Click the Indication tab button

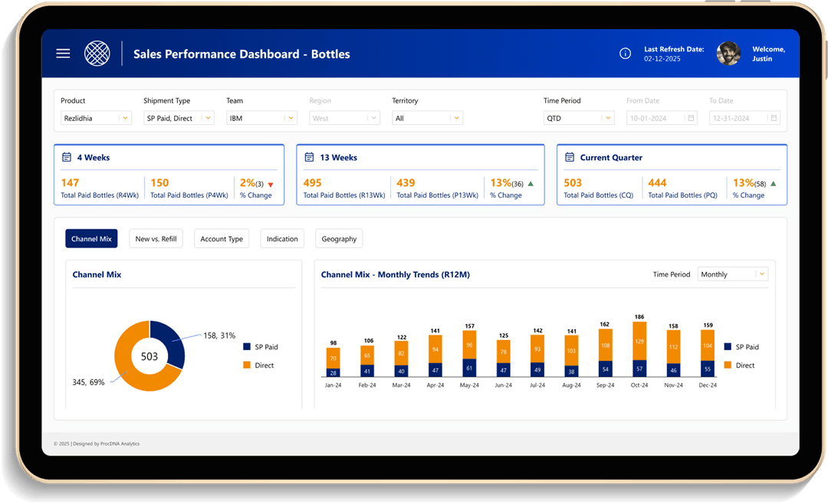coord(282,239)
